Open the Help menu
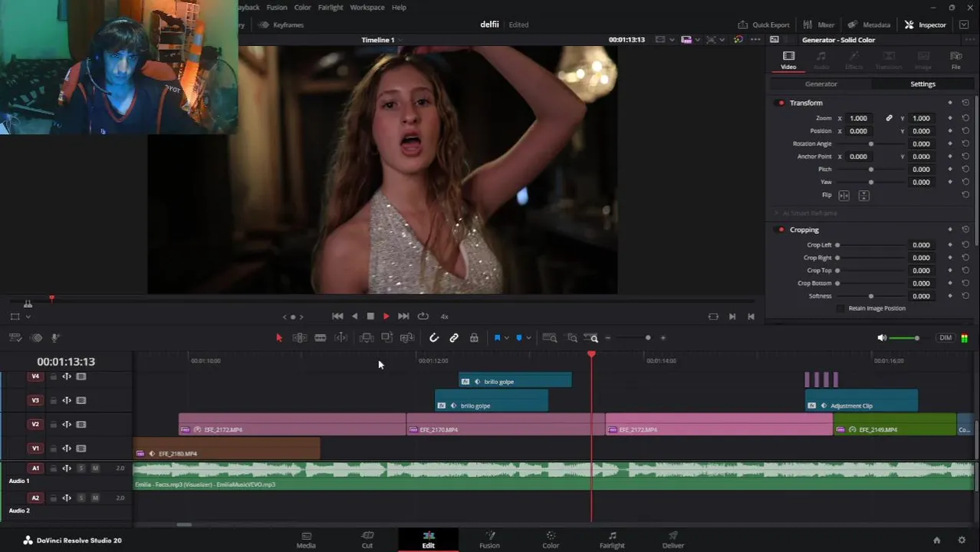This screenshot has height=552, width=980. pyautogui.click(x=399, y=7)
